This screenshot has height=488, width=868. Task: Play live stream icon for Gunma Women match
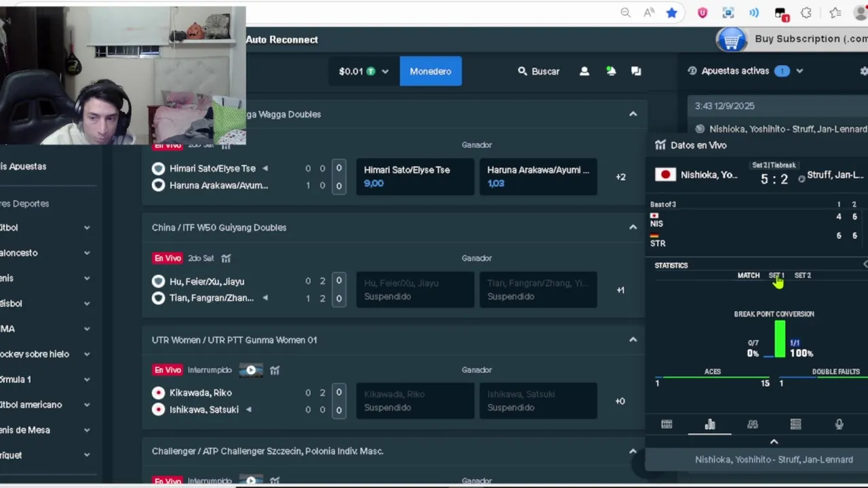(x=251, y=370)
